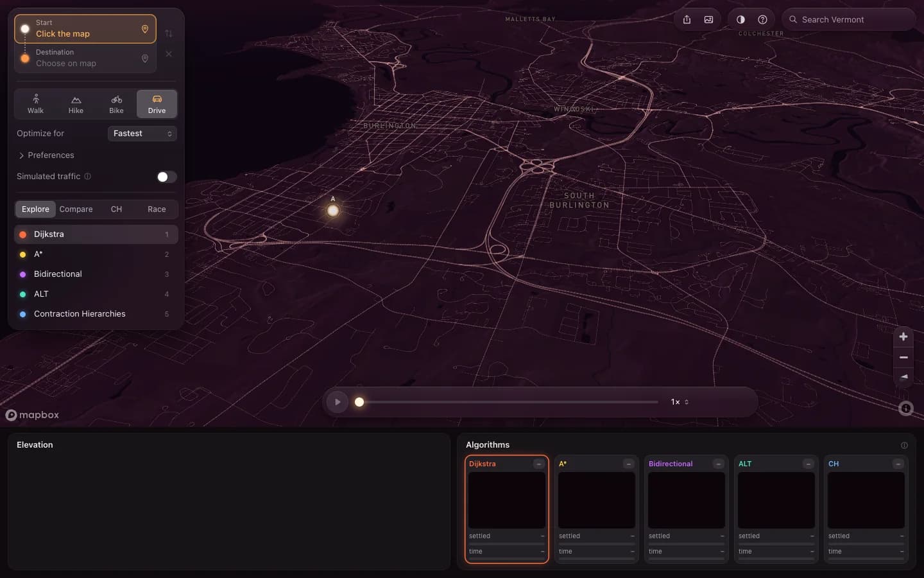
Task: Enable the Simulated traffic switch
Action: coord(167,177)
